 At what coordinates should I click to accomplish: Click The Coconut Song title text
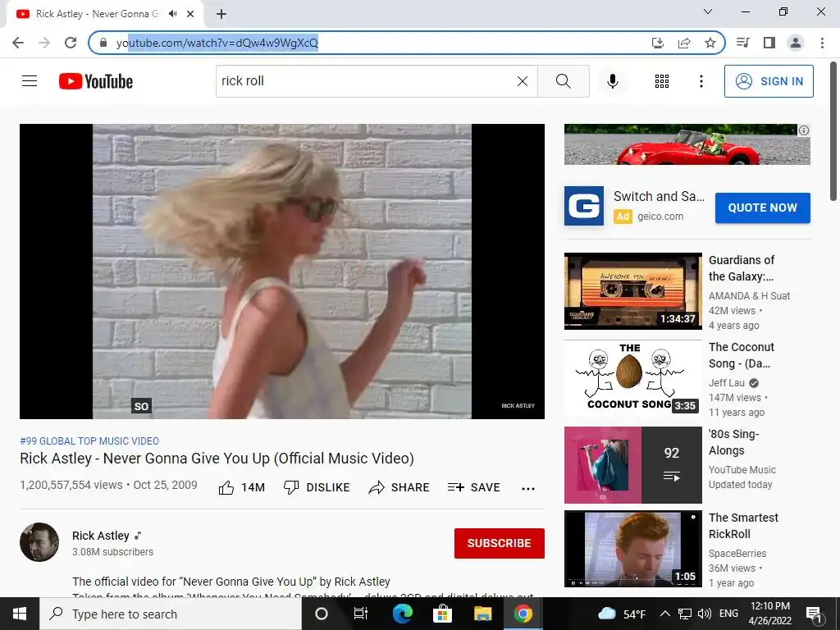[x=741, y=355]
